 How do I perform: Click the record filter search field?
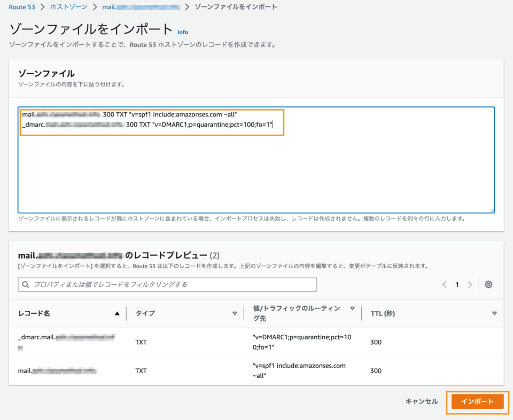(160, 285)
